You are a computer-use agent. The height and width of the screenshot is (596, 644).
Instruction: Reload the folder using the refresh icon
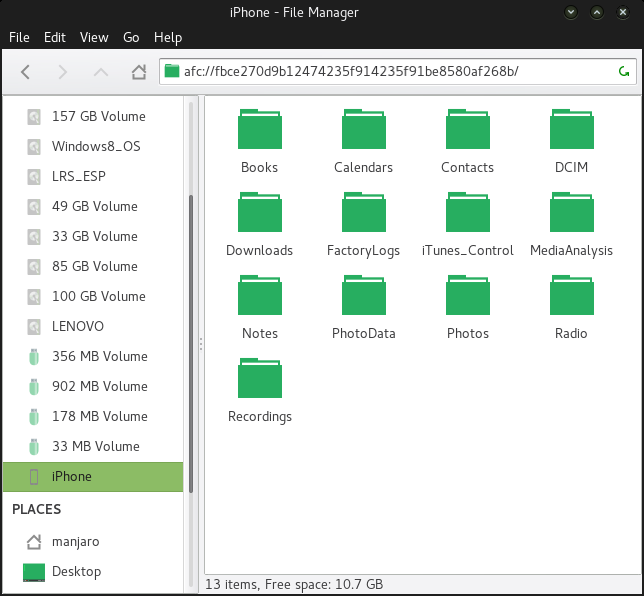(x=624, y=72)
